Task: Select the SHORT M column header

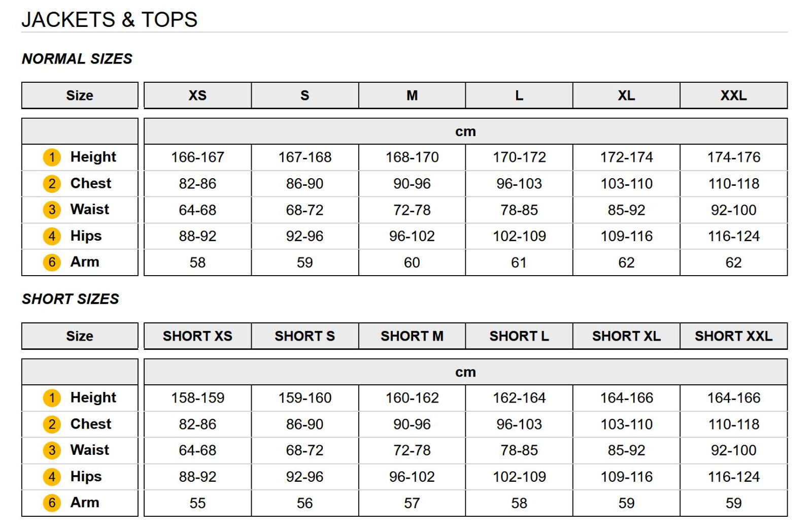Action: click(x=412, y=336)
